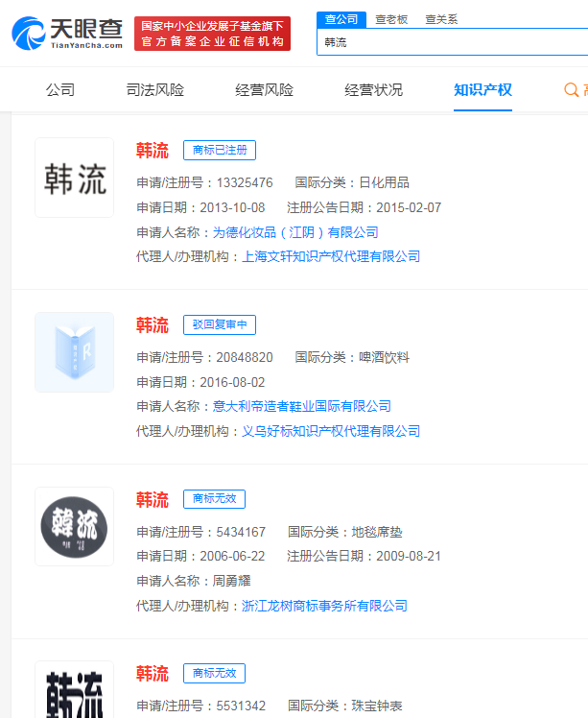Open round 韓流 trademark thumbnail for 5434167
The width and height of the screenshot is (588, 718).
(75, 527)
